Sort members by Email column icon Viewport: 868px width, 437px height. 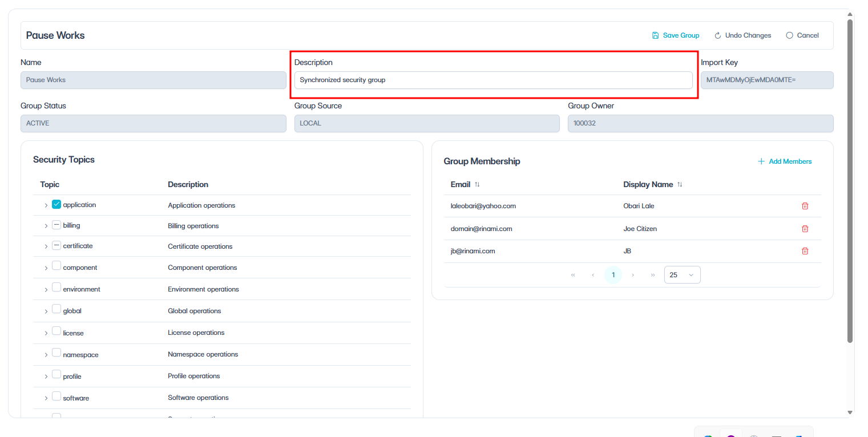477,184
